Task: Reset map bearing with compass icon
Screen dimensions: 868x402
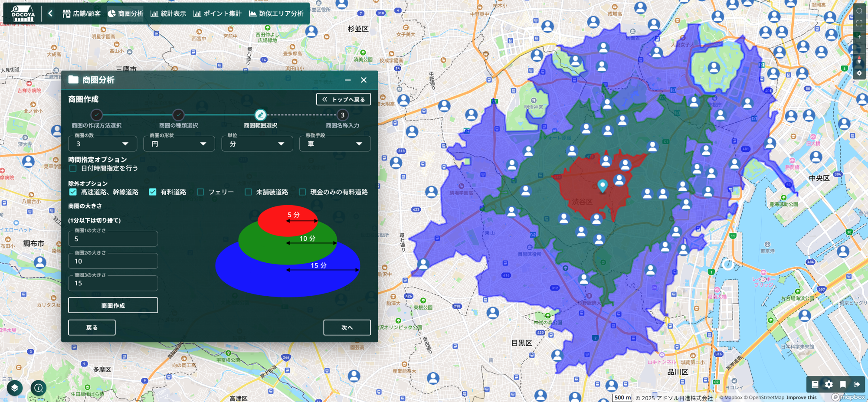Action: (859, 61)
